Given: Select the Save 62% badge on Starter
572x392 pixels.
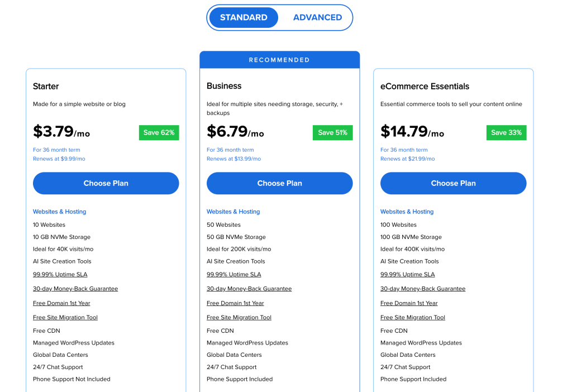Looking at the screenshot, I should click(x=159, y=132).
